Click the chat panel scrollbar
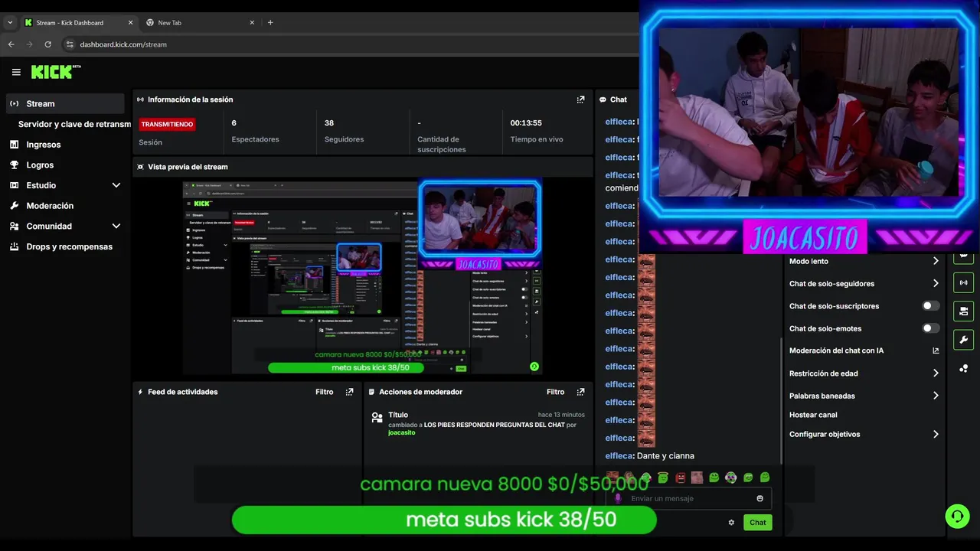Viewport: 980px width, 551px height. click(x=781, y=399)
